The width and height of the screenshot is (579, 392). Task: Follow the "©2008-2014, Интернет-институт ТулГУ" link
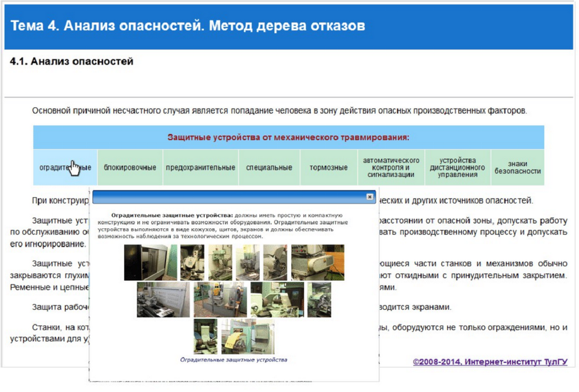490,362
